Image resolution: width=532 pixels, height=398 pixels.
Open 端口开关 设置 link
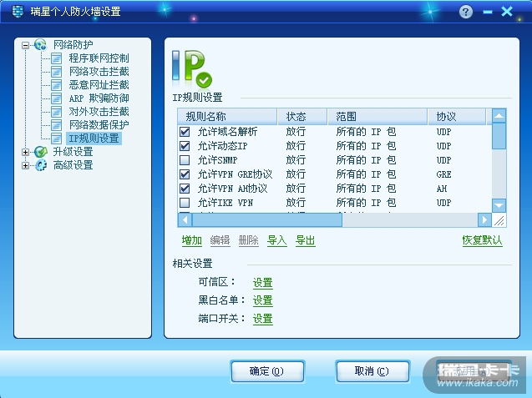(x=262, y=319)
